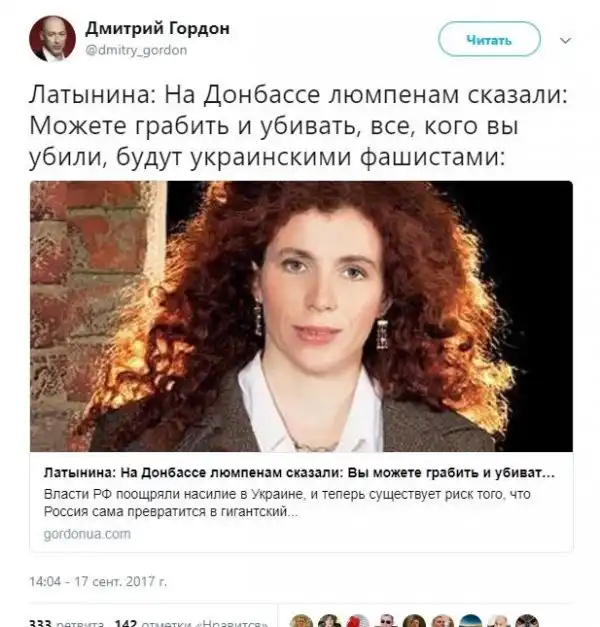Open the second liker avatar
The image size is (600, 627).
coord(330,621)
